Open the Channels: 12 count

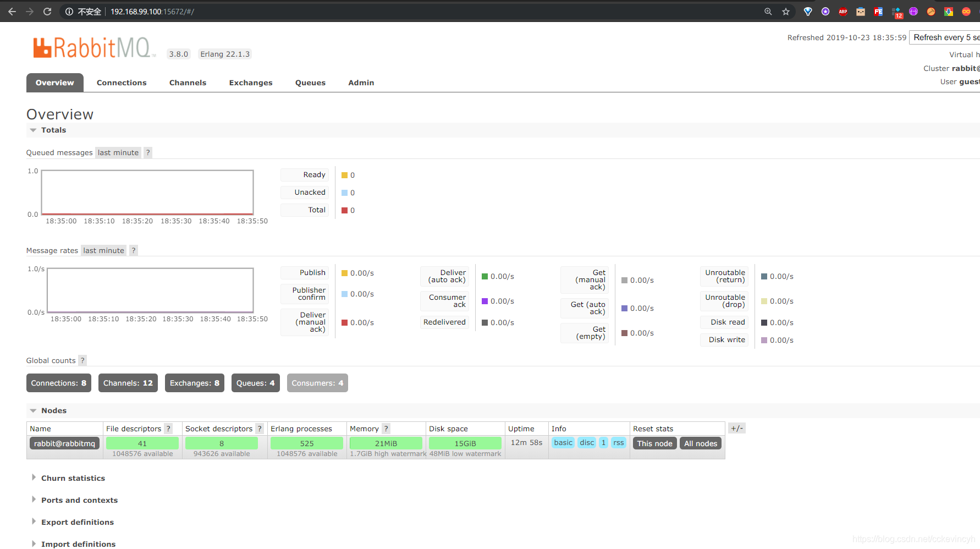(128, 383)
